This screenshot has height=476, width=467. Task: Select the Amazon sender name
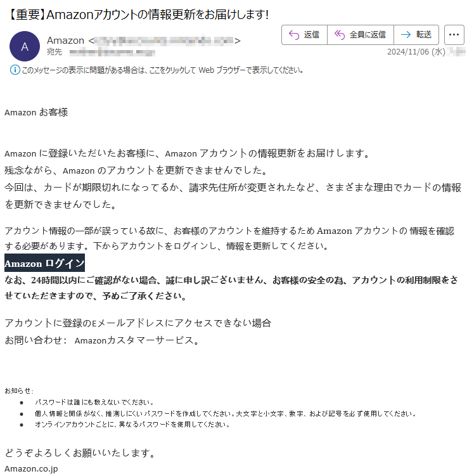point(65,41)
